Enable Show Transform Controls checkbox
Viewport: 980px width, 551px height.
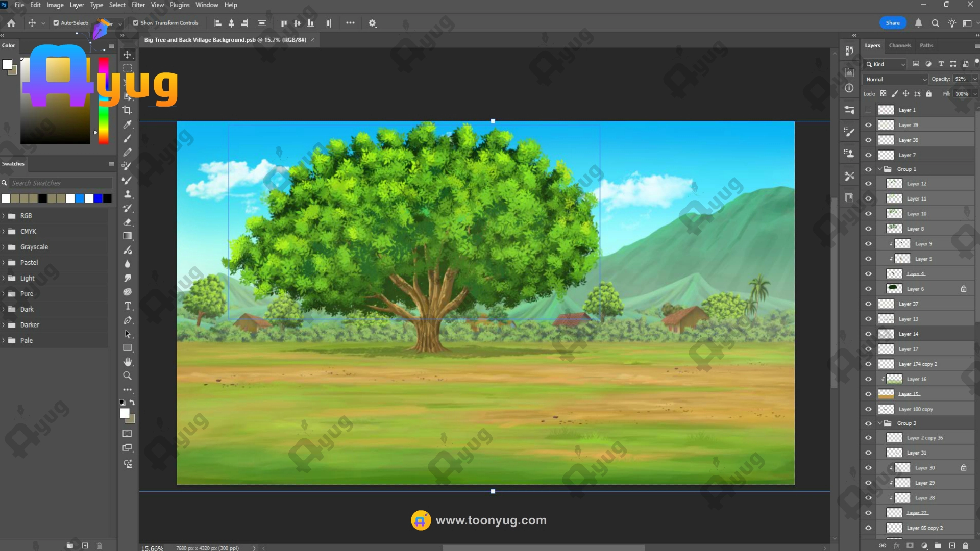coord(136,23)
